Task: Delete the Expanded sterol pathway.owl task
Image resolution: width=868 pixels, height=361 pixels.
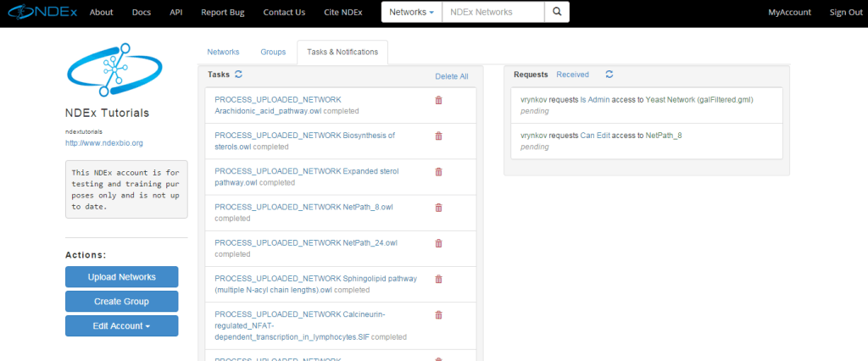Action: point(438,172)
